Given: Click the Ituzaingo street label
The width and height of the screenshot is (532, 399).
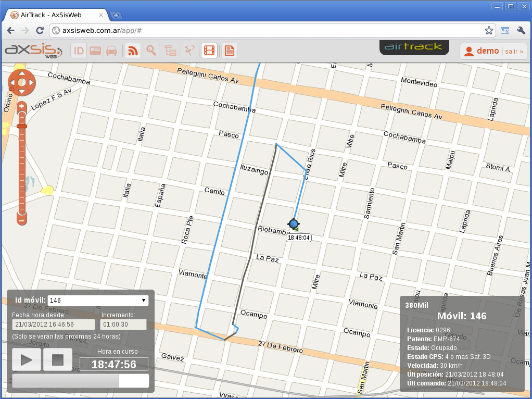Looking at the screenshot, I should tap(254, 169).
